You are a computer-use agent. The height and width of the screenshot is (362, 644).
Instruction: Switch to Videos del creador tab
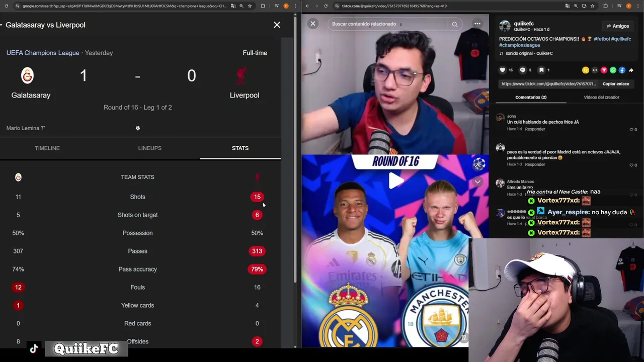(x=601, y=97)
